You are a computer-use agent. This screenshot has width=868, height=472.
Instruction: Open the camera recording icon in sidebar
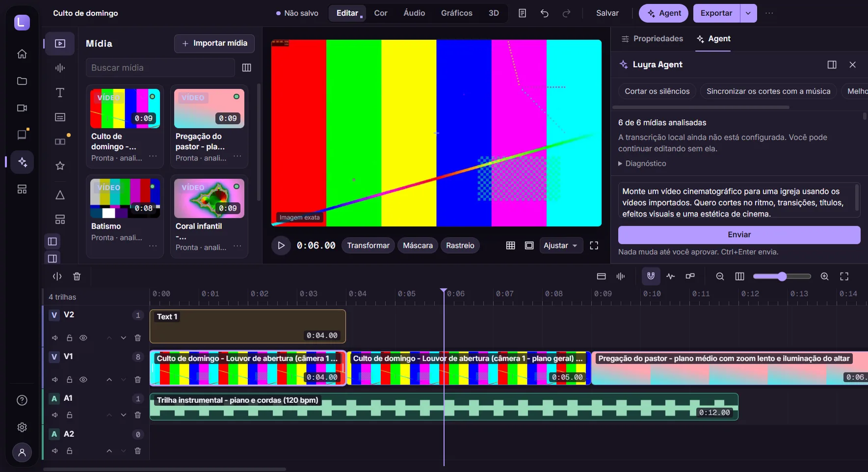pyautogui.click(x=22, y=108)
